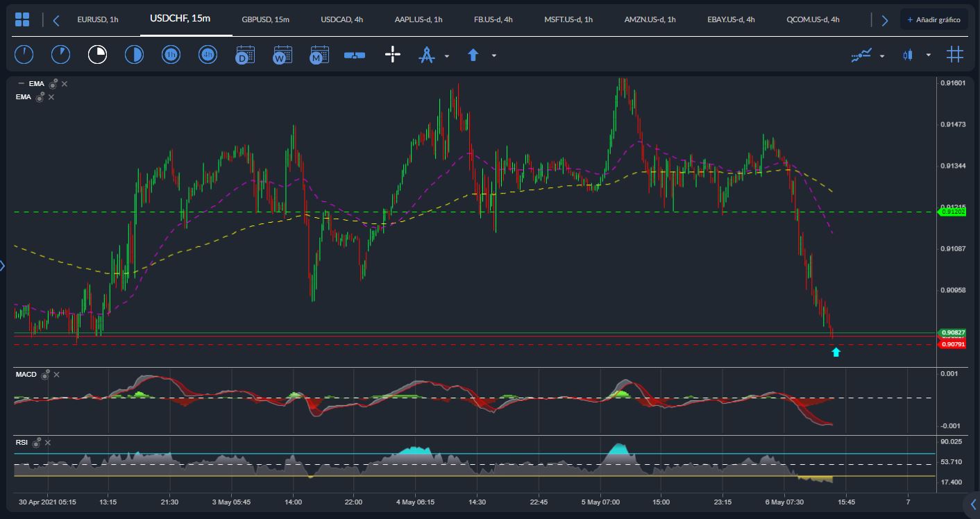Expand the chart type dropdown arrow
This screenshot has height=519, width=980.
coord(929,56)
